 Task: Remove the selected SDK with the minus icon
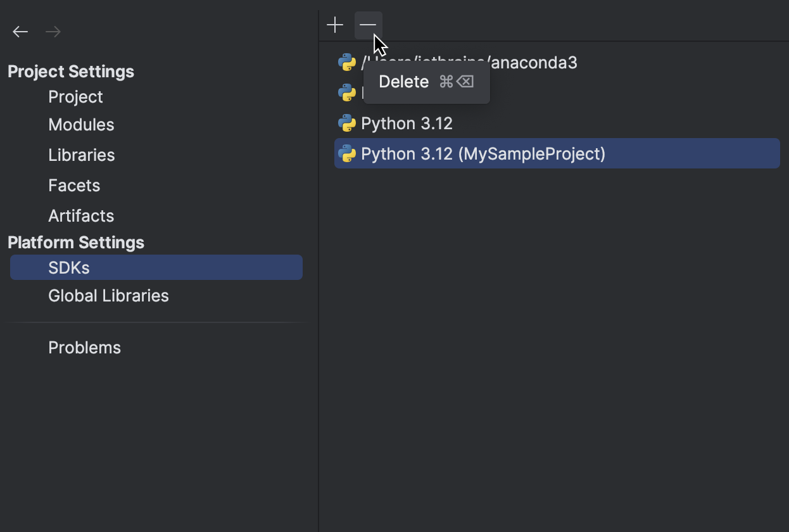point(368,25)
